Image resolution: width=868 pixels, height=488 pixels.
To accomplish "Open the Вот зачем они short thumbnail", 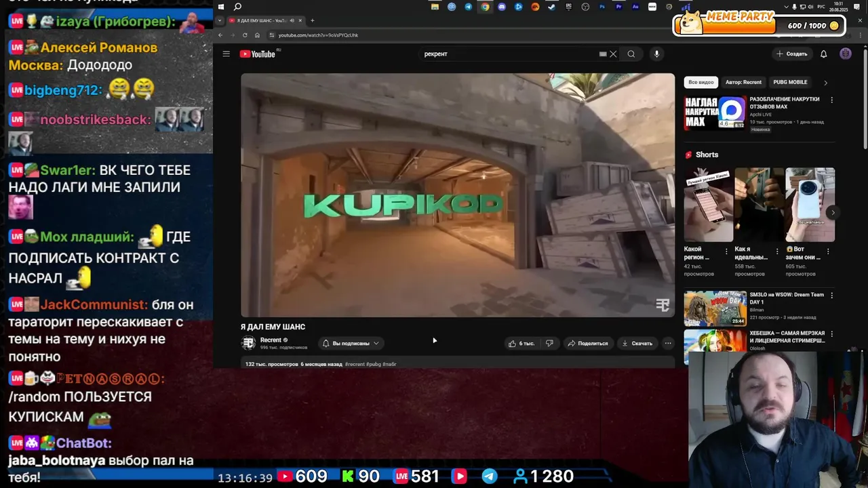I will pyautogui.click(x=810, y=205).
